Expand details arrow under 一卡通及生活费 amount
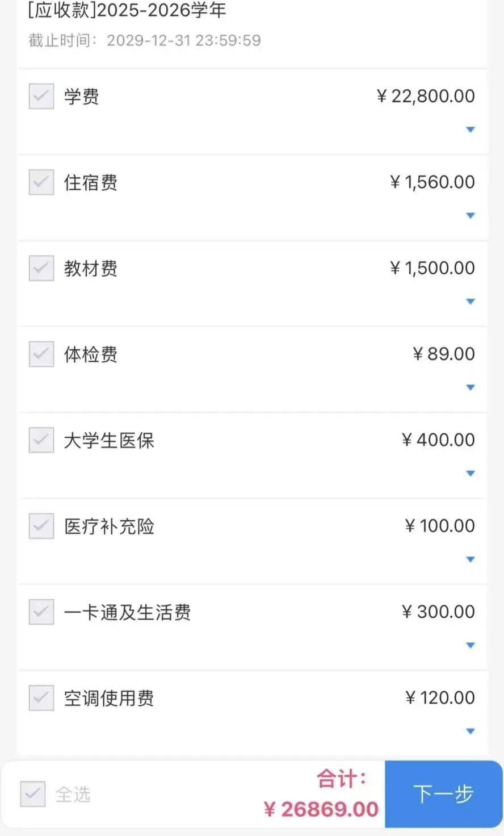This screenshot has width=504, height=836. tap(470, 645)
